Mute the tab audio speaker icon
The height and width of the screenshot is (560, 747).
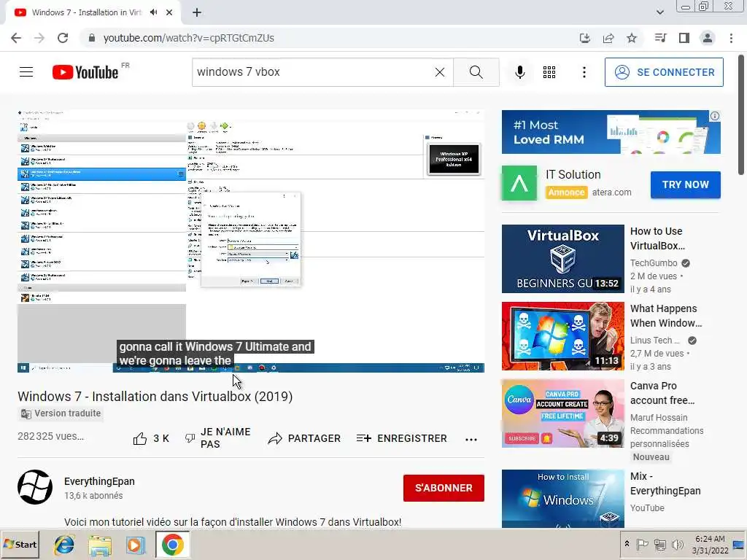click(153, 12)
